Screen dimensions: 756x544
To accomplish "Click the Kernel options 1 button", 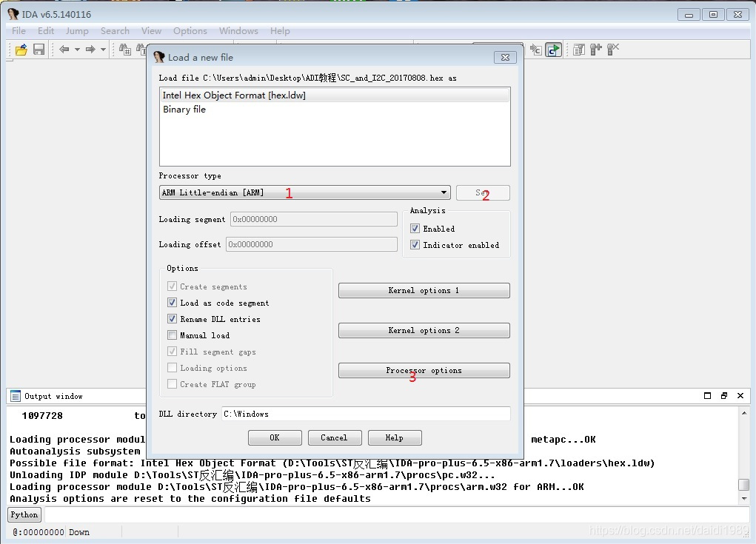I will [x=424, y=290].
